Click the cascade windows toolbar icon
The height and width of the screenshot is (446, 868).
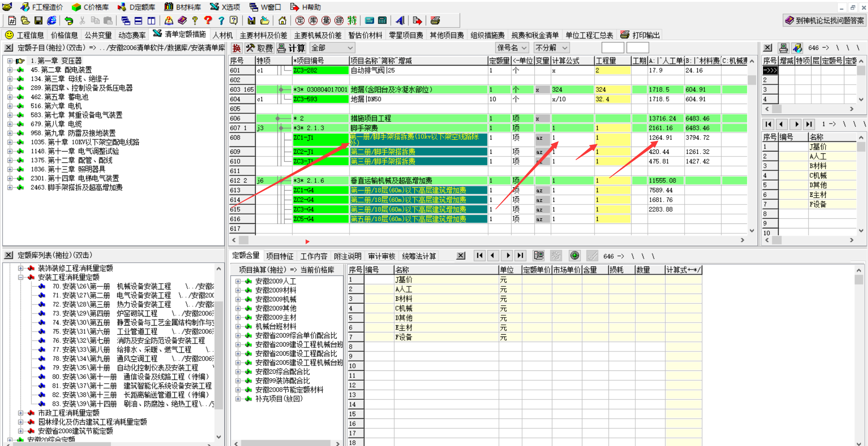click(x=125, y=21)
